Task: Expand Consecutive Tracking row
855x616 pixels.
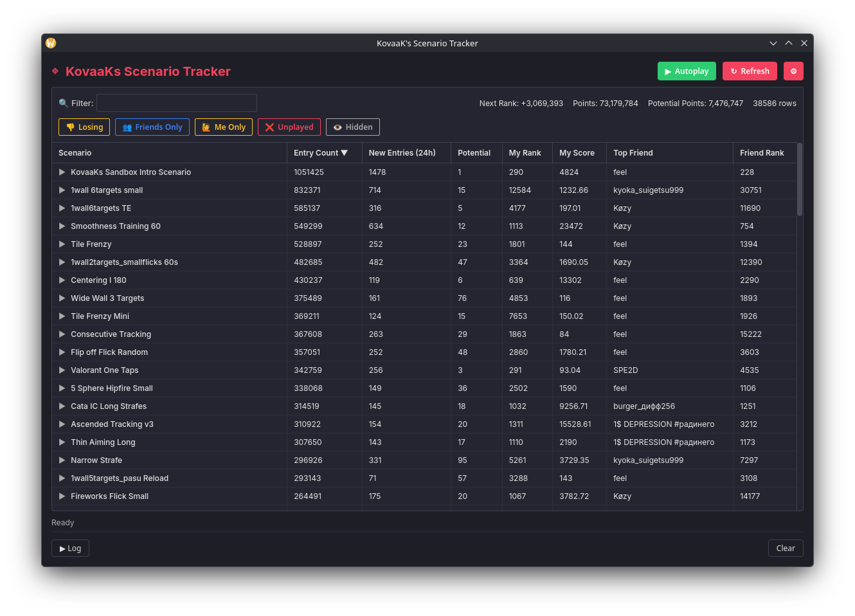Action: coord(62,334)
